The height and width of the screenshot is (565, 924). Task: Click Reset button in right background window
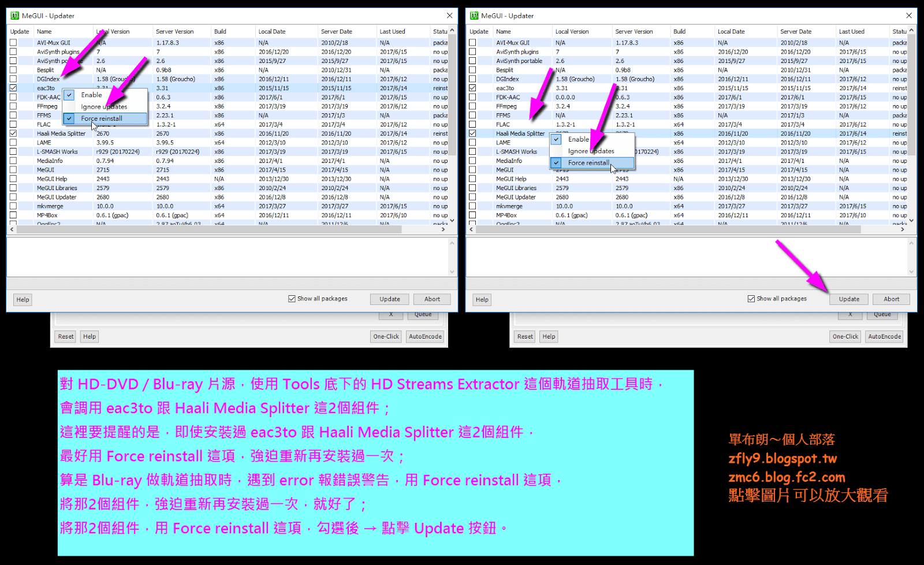pos(525,336)
